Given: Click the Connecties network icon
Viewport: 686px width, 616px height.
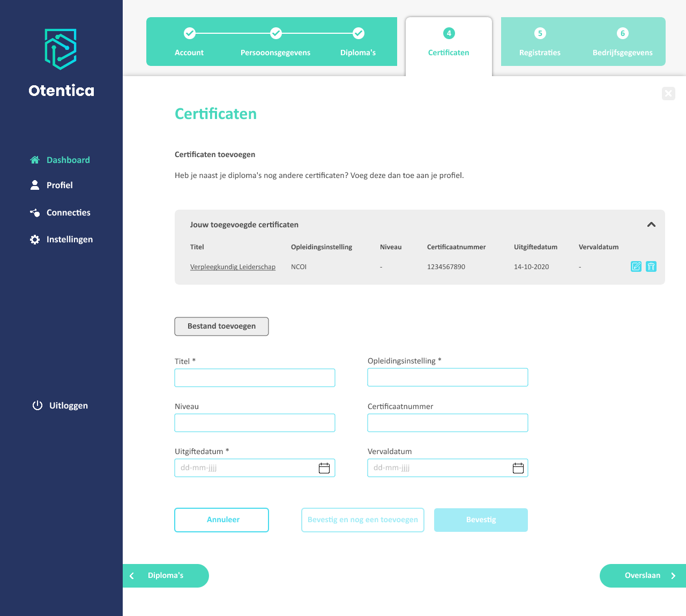Looking at the screenshot, I should [x=35, y=213].
